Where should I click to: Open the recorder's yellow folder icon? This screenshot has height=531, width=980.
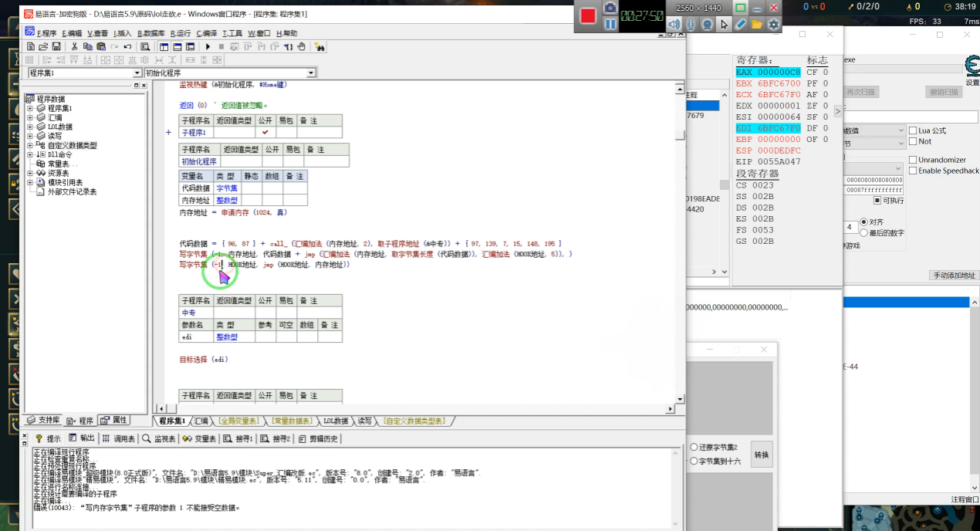pyautogui.click(x=757, y=24)
